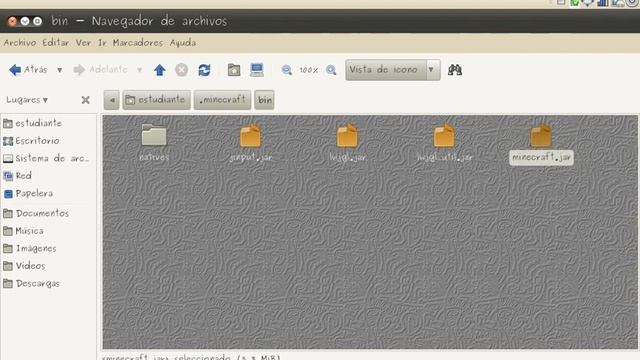The image size is (640, 360).
Task: Reload the current folder
Action: [x=204, y=70]
